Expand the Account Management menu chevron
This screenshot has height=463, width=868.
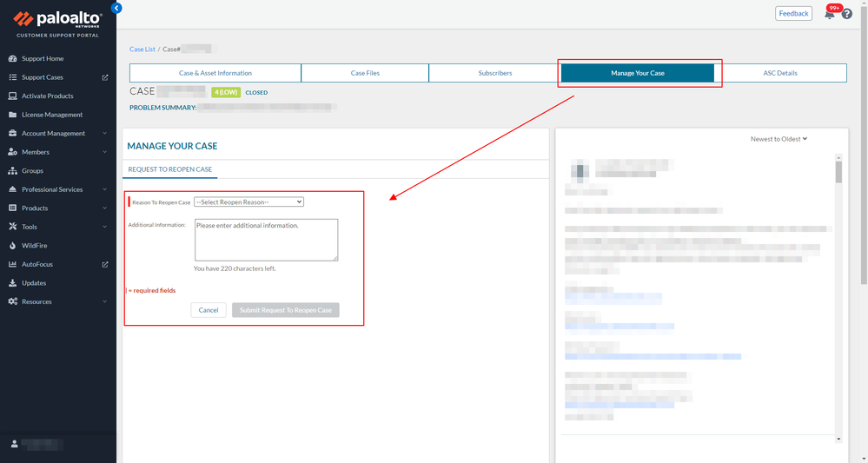(x=104, y=133)
